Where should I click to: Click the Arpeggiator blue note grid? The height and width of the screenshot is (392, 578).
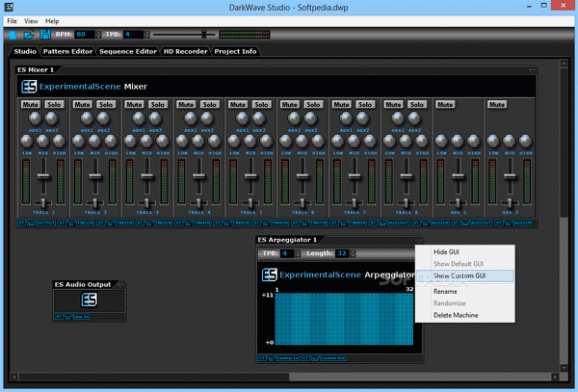(344, 319)
